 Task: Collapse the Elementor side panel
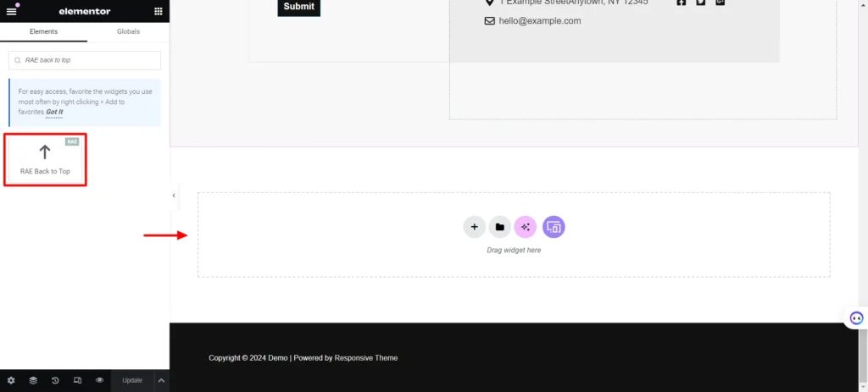tap(173, 196)
